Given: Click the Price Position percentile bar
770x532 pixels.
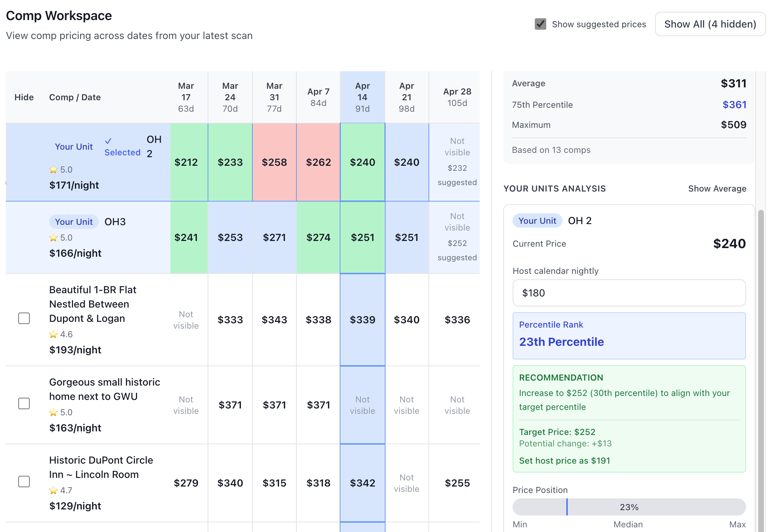Looking at the screenshot, I should point(629,507).
